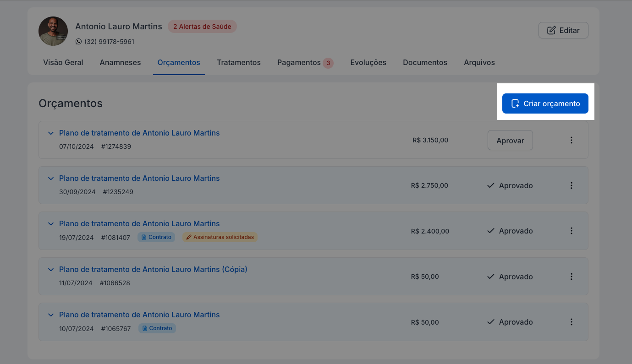This screenshot has height=364, width=632.
Task: Click the Contrato badge on budget #1065767
Action: 157,328
